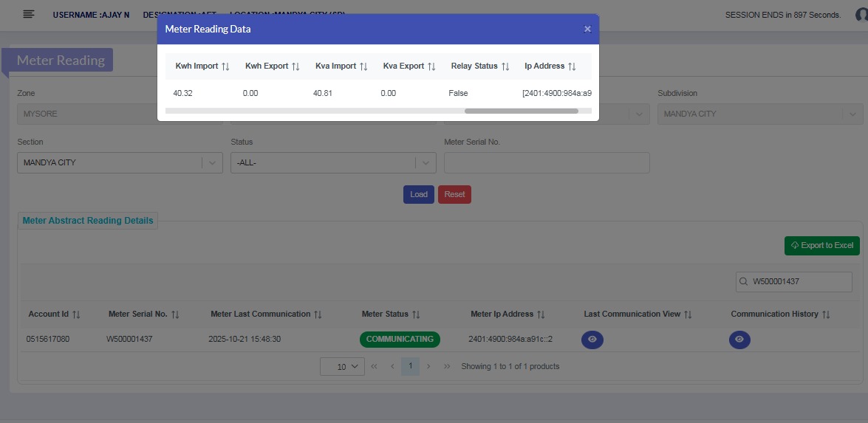
Task: Sort modal table by Relay Status
Action: click(505, 66)
